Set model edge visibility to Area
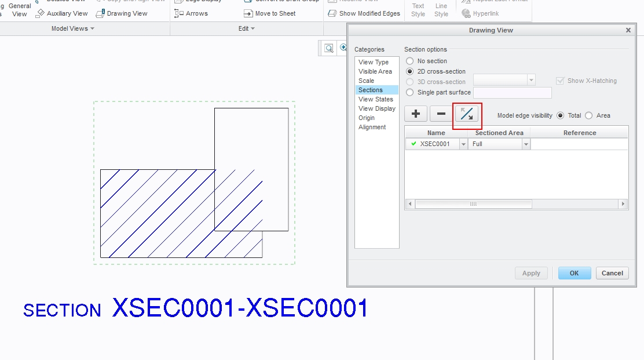 coord(588,115)
